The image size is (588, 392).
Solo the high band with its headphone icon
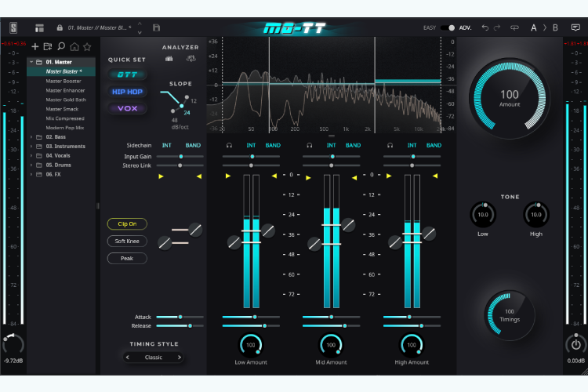click(390, 146)
